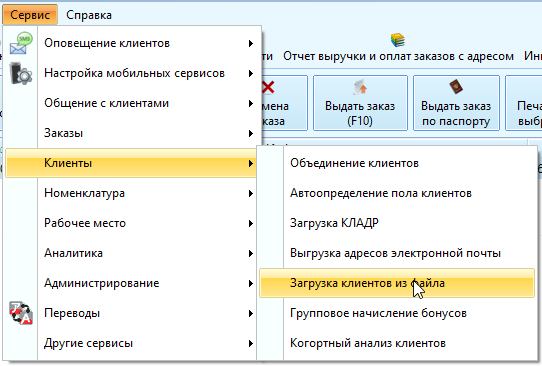Open Настройка мобильных сервисов submenu
Viewport: 542px width, 366px height.
[131, 73]
